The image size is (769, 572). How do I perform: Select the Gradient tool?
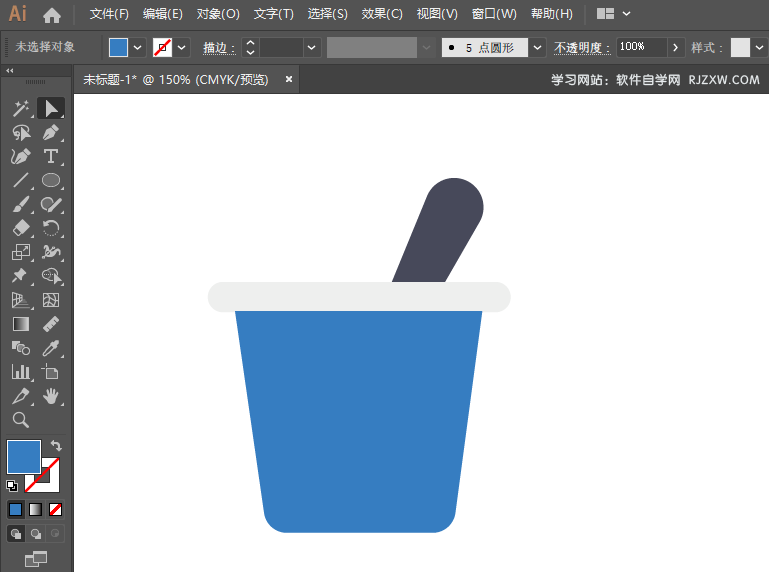21,324
